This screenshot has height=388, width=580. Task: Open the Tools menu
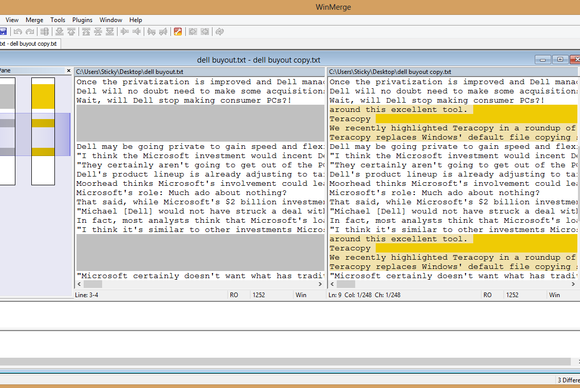58,20
